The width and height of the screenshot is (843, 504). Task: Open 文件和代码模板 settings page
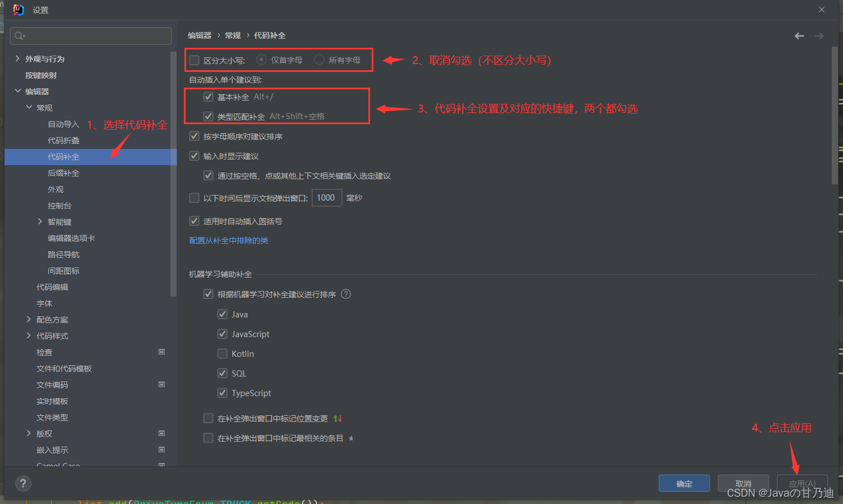pos(64,369)
